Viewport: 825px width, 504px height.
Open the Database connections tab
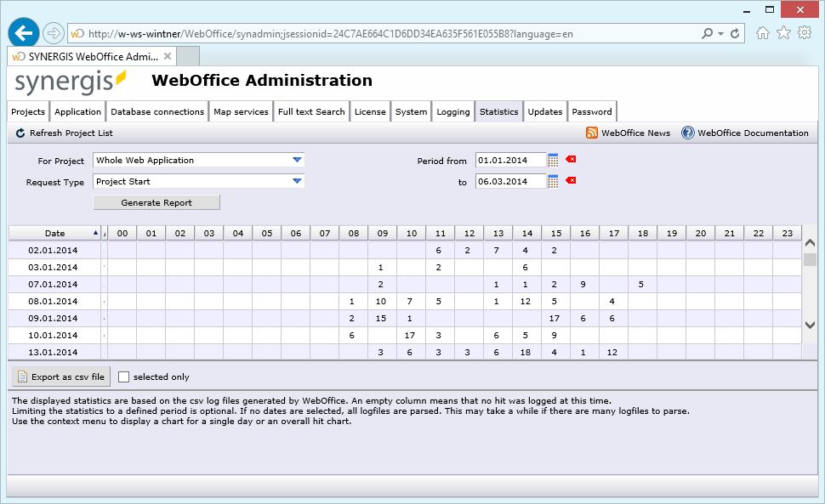(x=157, y=111)
